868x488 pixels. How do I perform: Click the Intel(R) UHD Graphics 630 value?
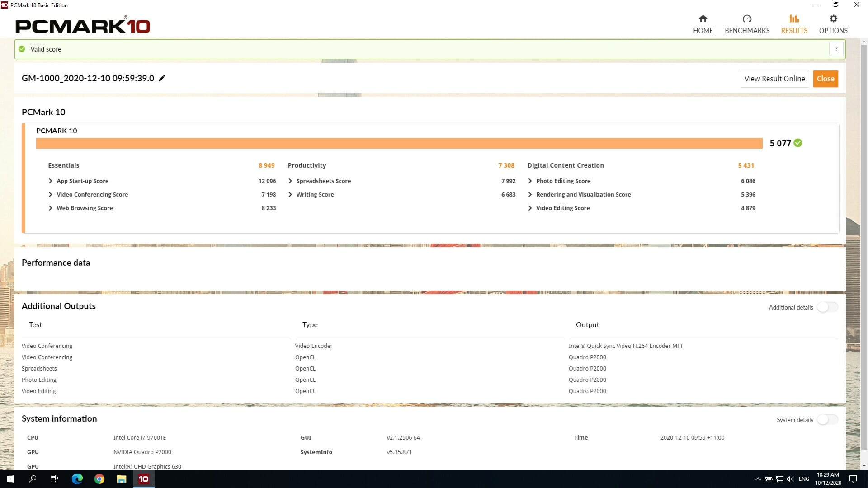point(147,466)
